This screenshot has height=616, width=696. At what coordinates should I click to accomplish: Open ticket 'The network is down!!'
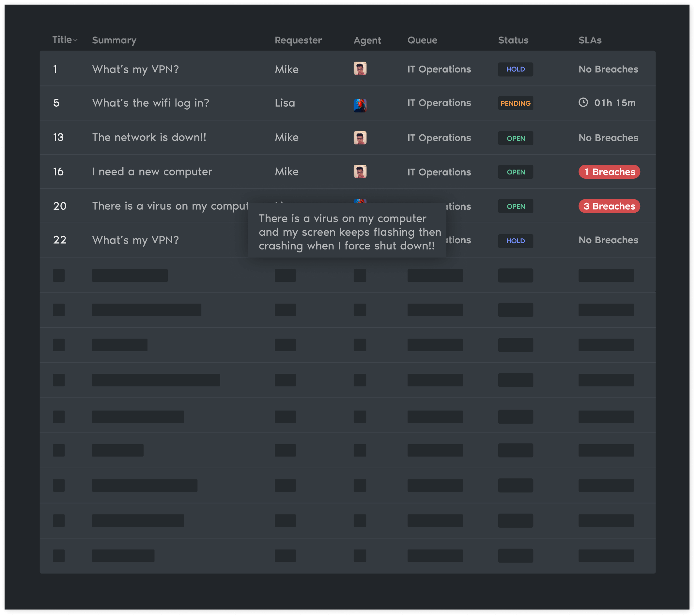[149, 138]
